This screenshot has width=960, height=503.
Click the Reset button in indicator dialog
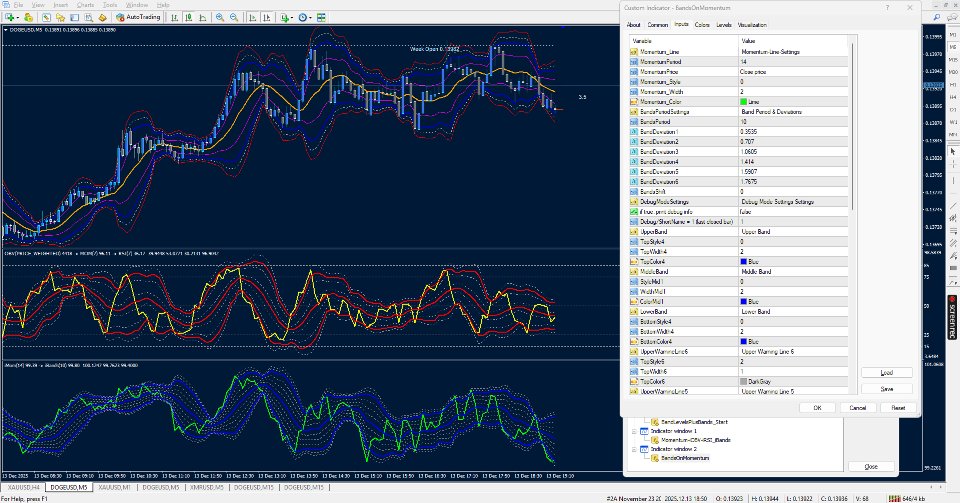[898, 408]
